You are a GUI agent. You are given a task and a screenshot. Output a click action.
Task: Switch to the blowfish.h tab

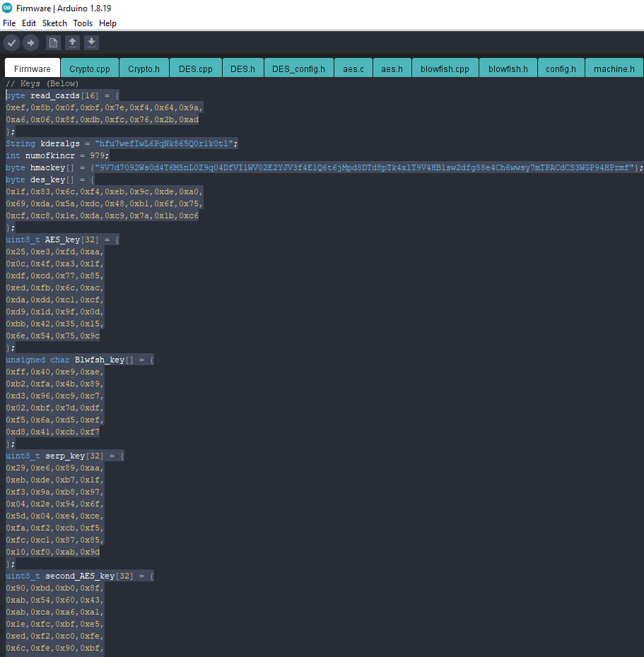[508, 69]
